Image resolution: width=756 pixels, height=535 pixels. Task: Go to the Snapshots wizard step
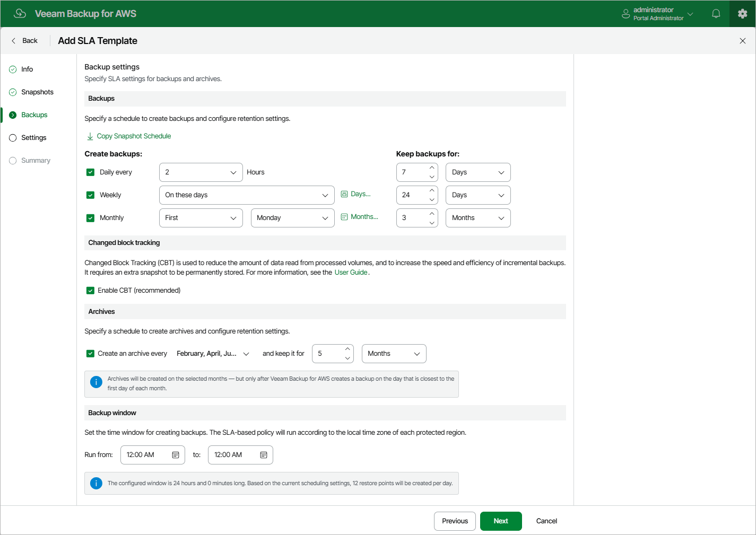coord(37,92)
